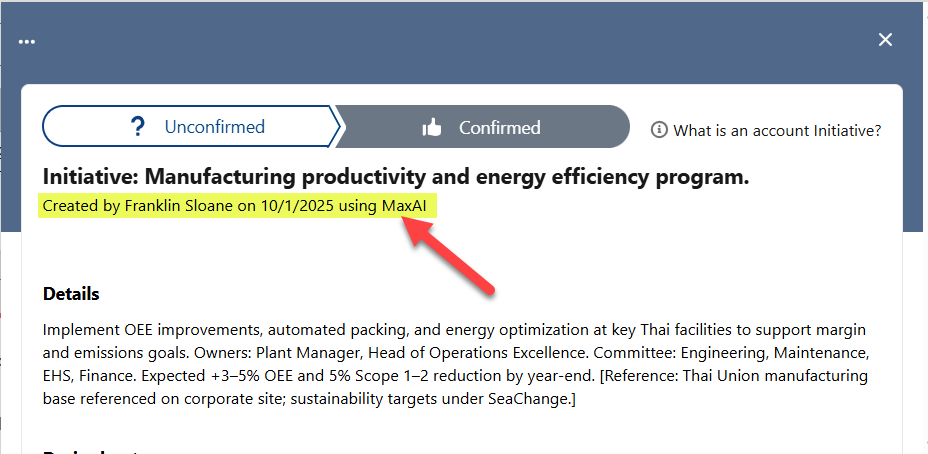
Task: Select the Unconfirmed status stage
Action: coord(190,127)
